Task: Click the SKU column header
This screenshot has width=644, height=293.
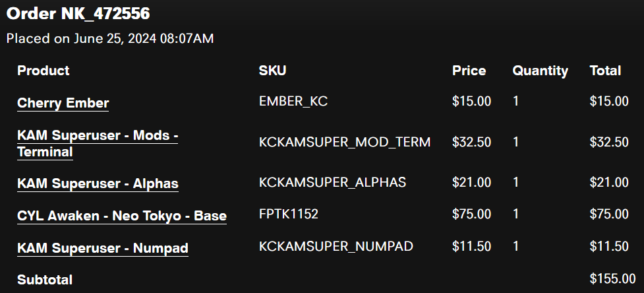Action: tap(272, 70)
